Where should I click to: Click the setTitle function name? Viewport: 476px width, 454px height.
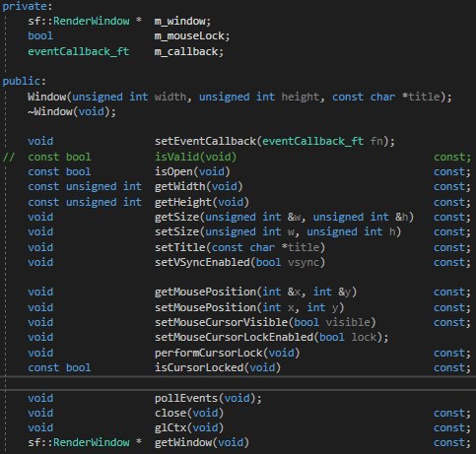point(179,247)
